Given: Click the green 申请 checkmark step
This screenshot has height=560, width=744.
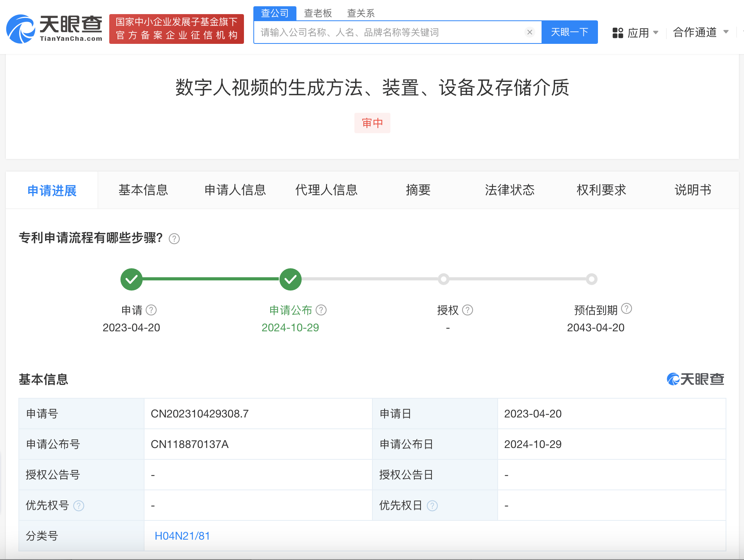Looking at the screenshot, I should coord(132,279).
